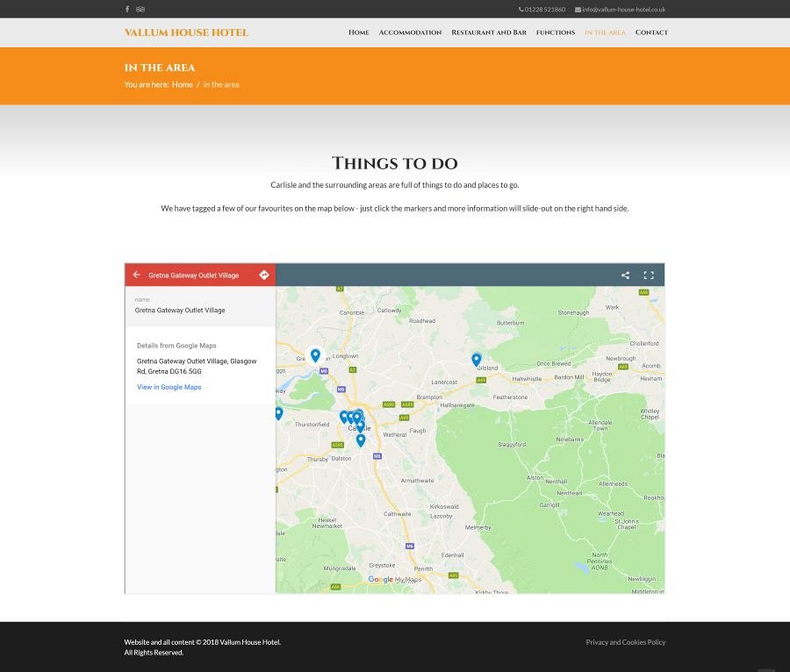Click the TripAdvisor icon in top bar
Viewport: 790px width, 672px height.
pos(140,10)
